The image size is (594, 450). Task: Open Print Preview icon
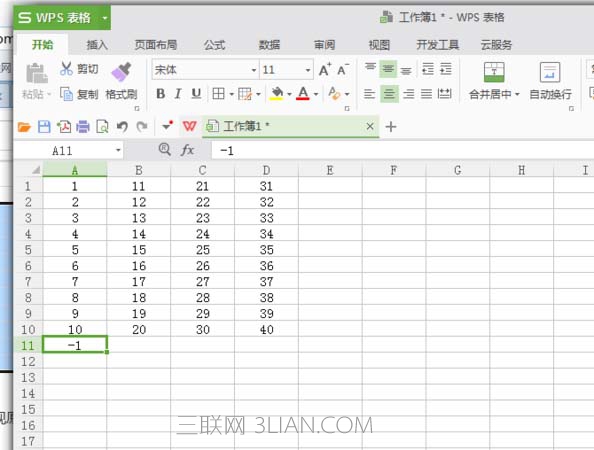(x=102, y=127)
